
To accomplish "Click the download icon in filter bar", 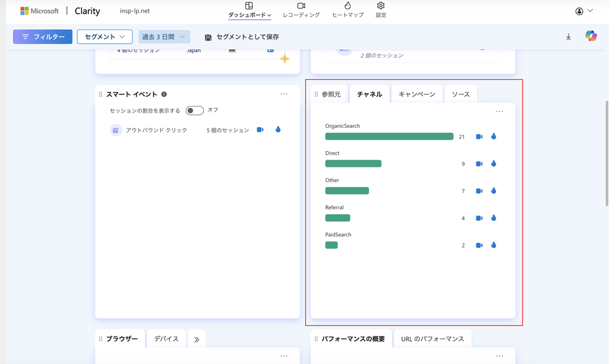I will [x=568, y=37].
